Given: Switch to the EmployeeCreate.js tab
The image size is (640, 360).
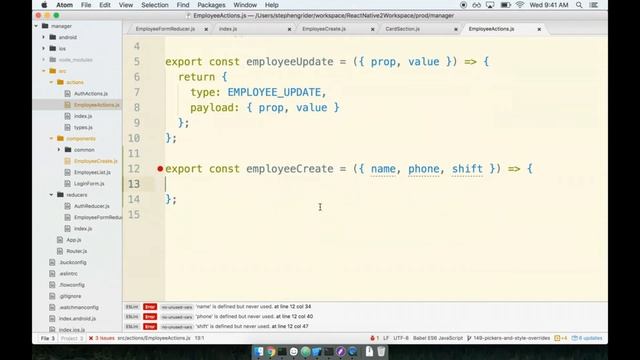Looking at the screenshot, I should (324, 29).
